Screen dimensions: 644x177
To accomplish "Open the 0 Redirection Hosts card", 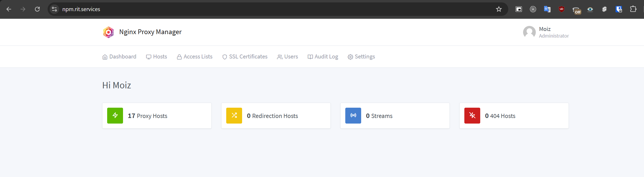I will pyautogui.click(x=276, y=116).
